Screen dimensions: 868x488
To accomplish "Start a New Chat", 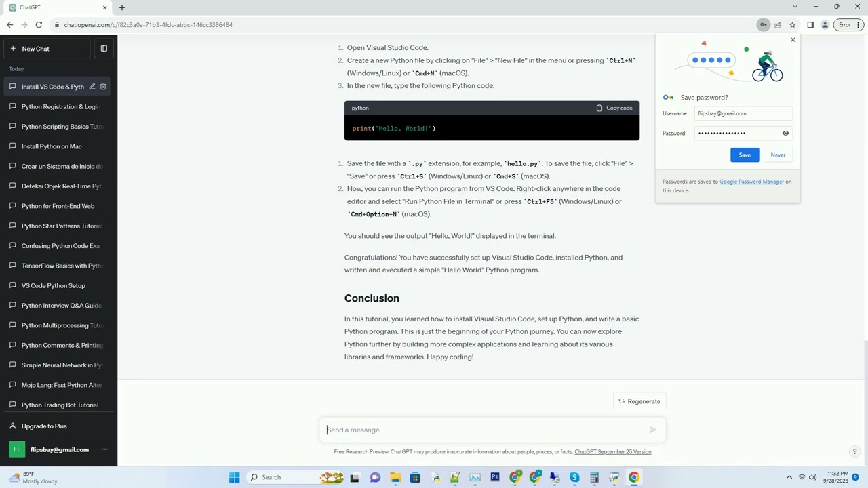I will (47, 49).
